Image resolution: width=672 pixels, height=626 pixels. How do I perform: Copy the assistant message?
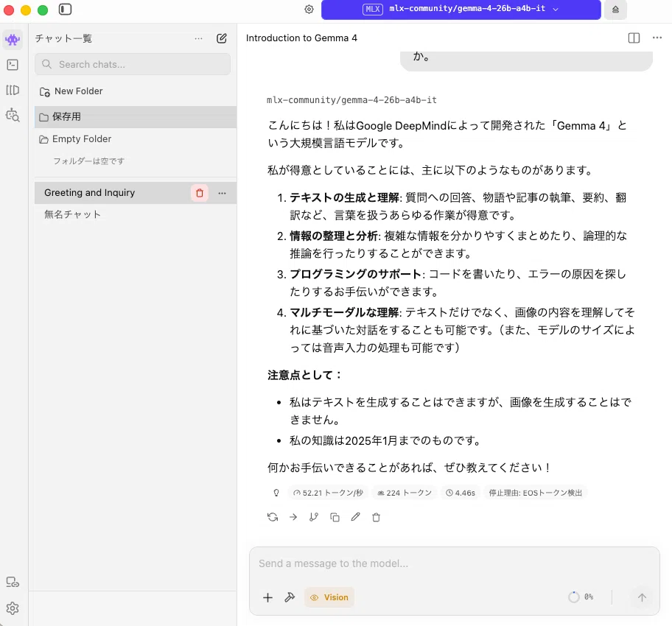tap(335, 517)
